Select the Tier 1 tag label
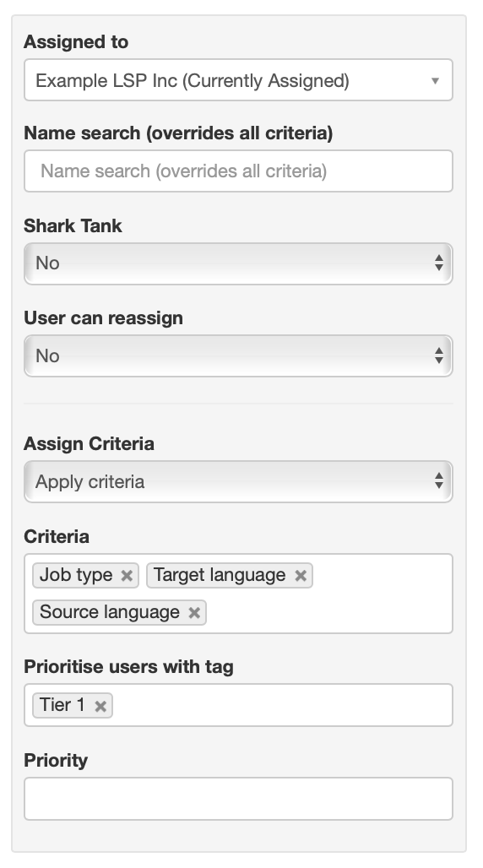The height and width of the screenshot is (868, 483). (62, 705)
